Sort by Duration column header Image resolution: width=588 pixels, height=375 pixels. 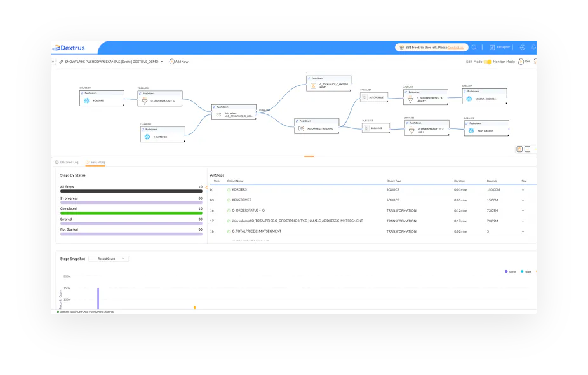point(459,181)
